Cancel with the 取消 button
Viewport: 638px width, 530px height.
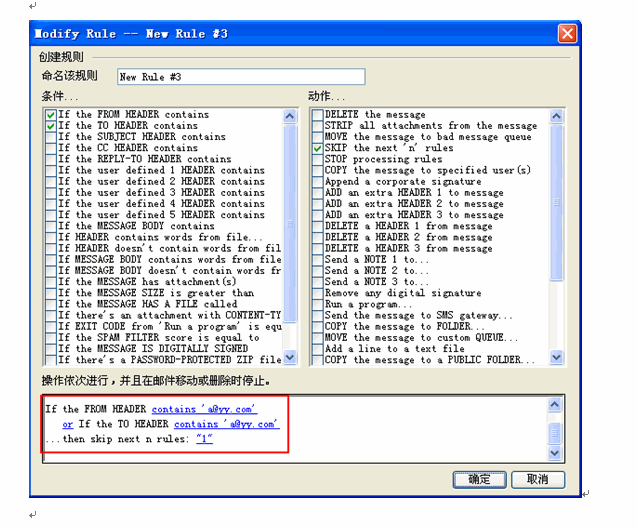[x=538, y=480]
